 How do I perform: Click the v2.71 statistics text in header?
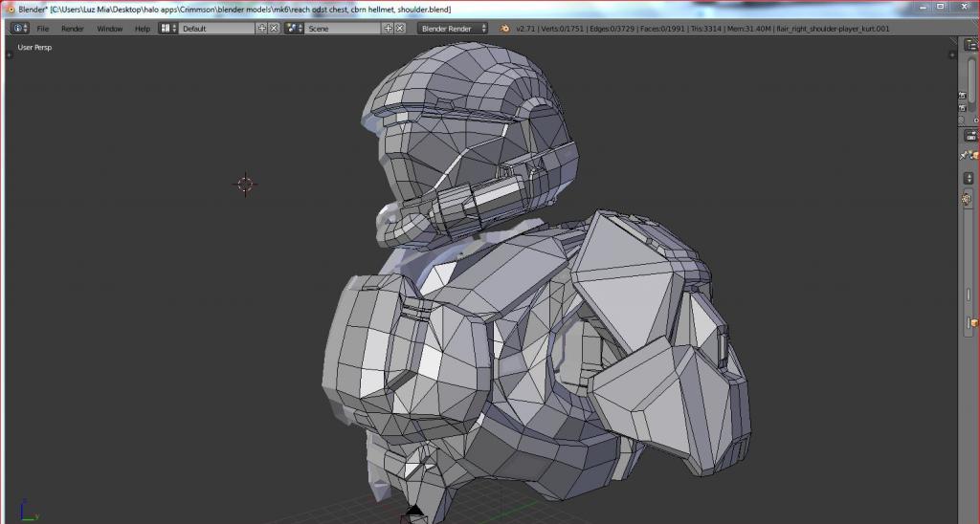[703, 29]
